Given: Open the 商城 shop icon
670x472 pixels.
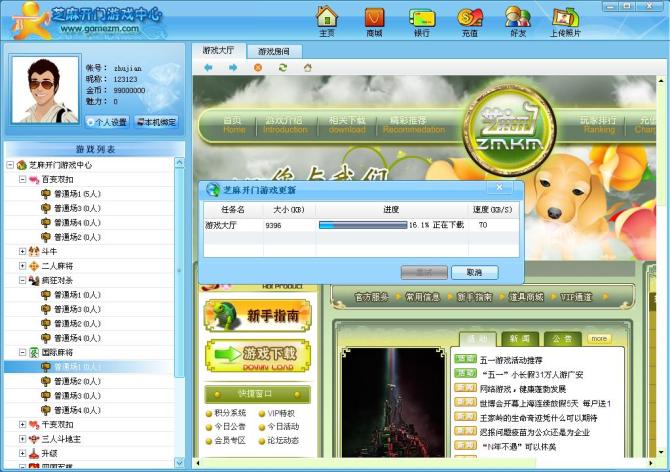Looking at the screenshot, I should [x=374, y=18].
